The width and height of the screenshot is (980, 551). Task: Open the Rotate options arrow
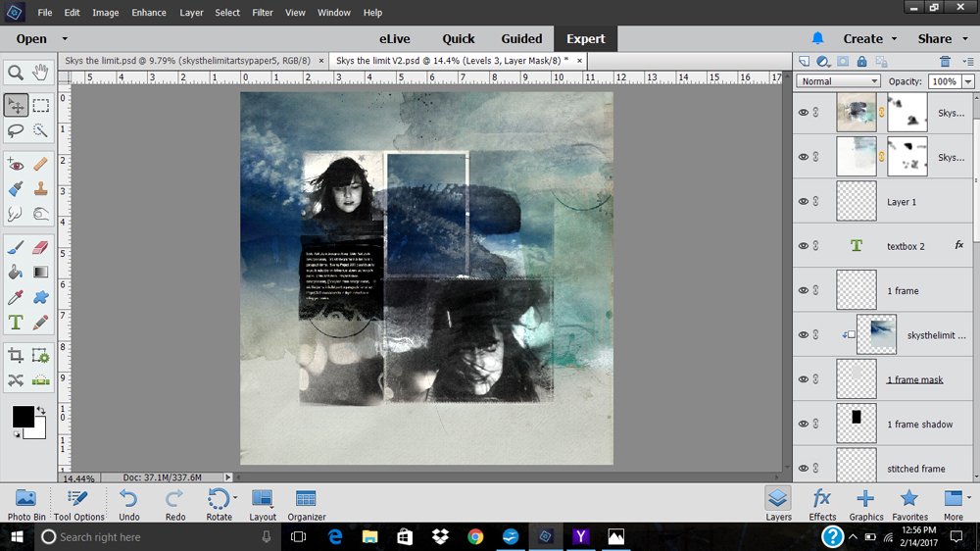coord(235,498)
